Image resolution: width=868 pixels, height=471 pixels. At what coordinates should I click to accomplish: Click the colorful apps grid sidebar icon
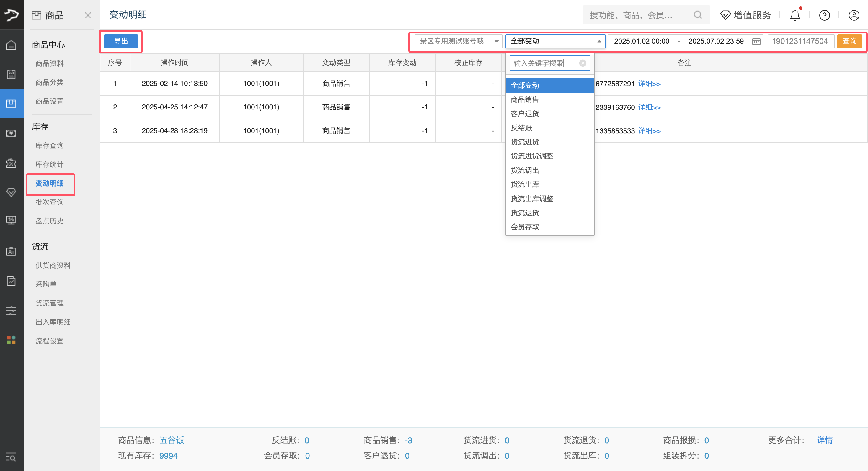[x=11, y=340]
